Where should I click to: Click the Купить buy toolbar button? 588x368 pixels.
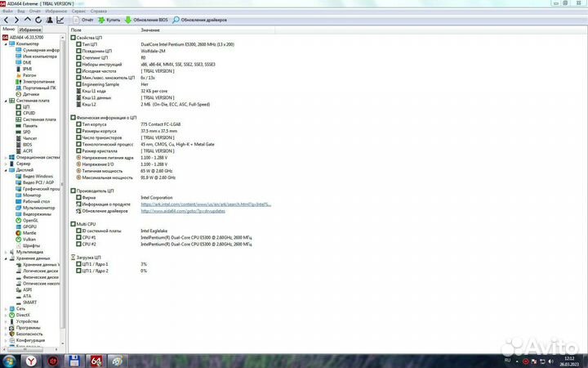tap(109, 20)
